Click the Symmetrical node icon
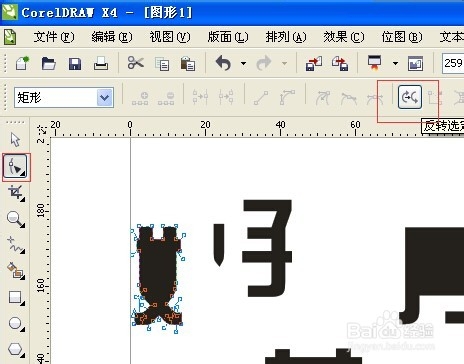The width and height of the screenshot is (464, 364). click(x=375, y=98)
